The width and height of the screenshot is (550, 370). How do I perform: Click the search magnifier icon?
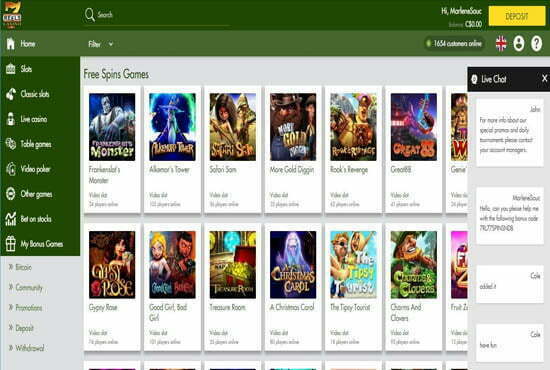tap(89, 15)
